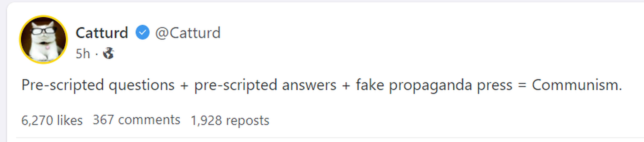The image size is (644, 142).
Task: Click the equals sign in the post
Action: [522, 85]
